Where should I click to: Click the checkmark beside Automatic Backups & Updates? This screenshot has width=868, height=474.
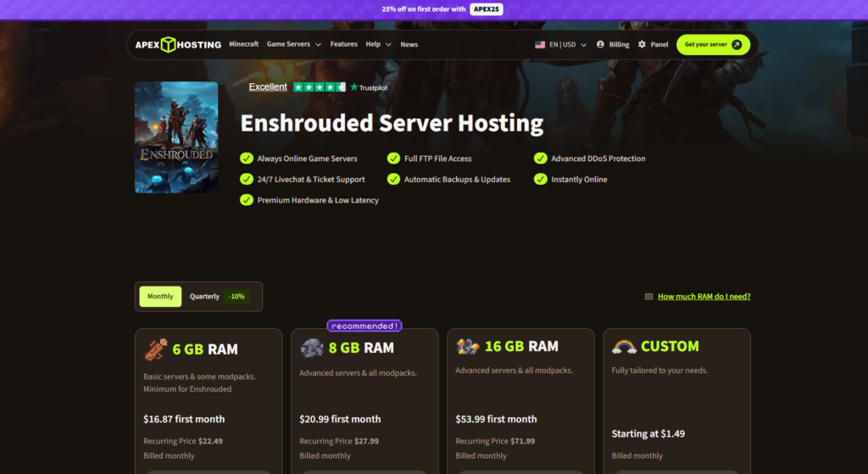click(393, 180)
